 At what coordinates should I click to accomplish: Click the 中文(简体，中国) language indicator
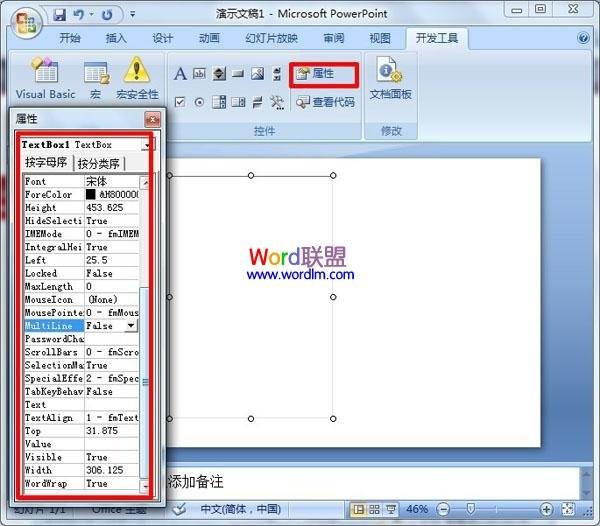click(x=241, y=509)
